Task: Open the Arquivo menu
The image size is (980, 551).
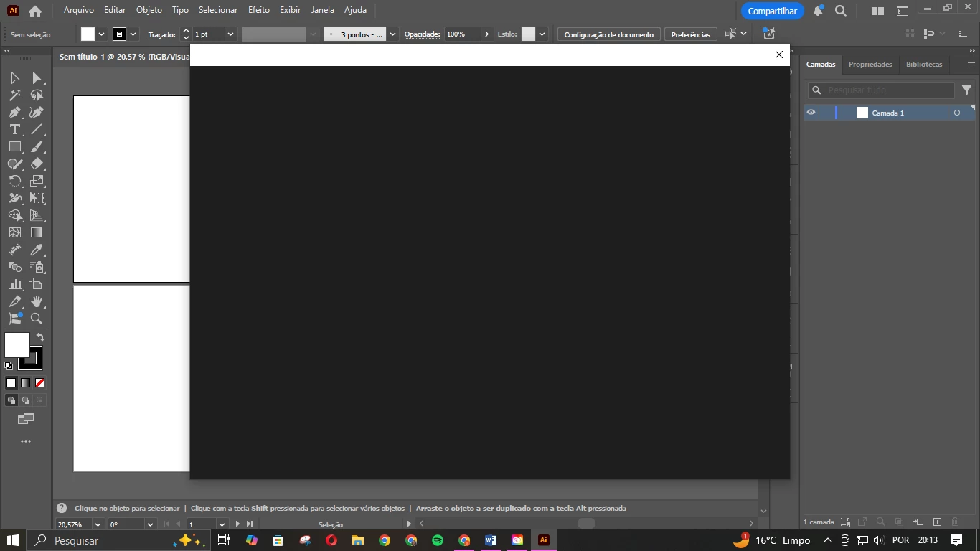Action: 78,10
